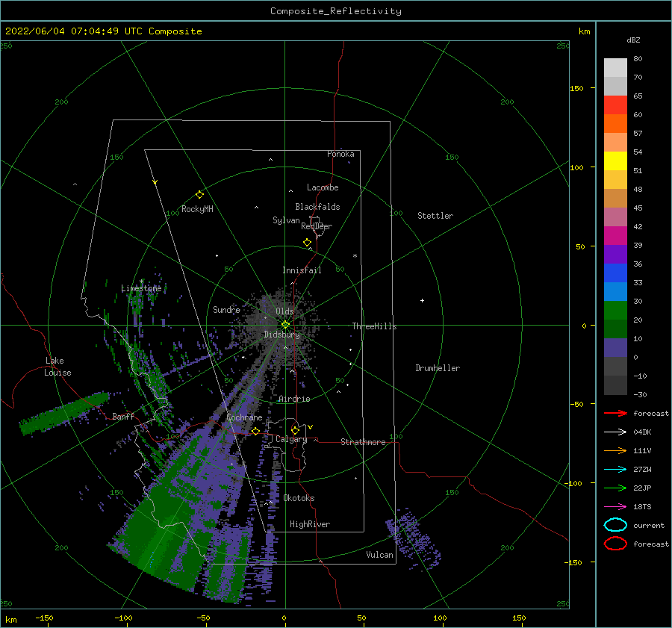Click the RockyMH label
This screenshot has height=628, width=672.
click(197, 209)
